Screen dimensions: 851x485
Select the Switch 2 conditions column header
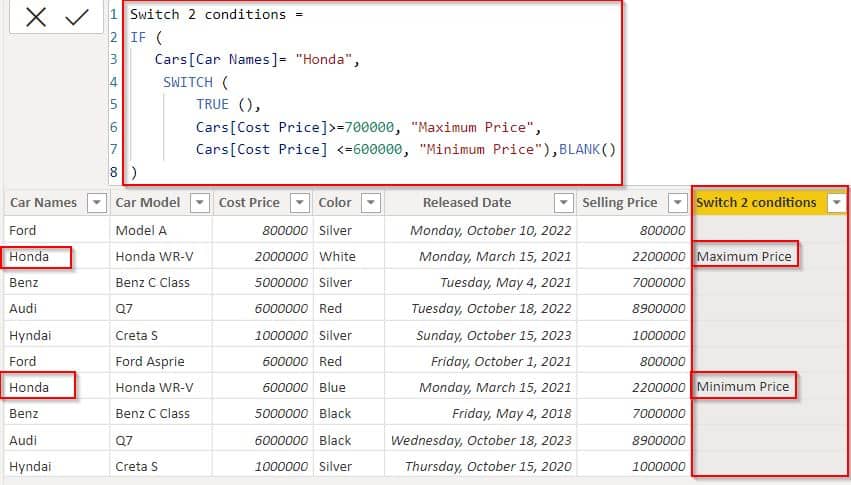[756, 203]
